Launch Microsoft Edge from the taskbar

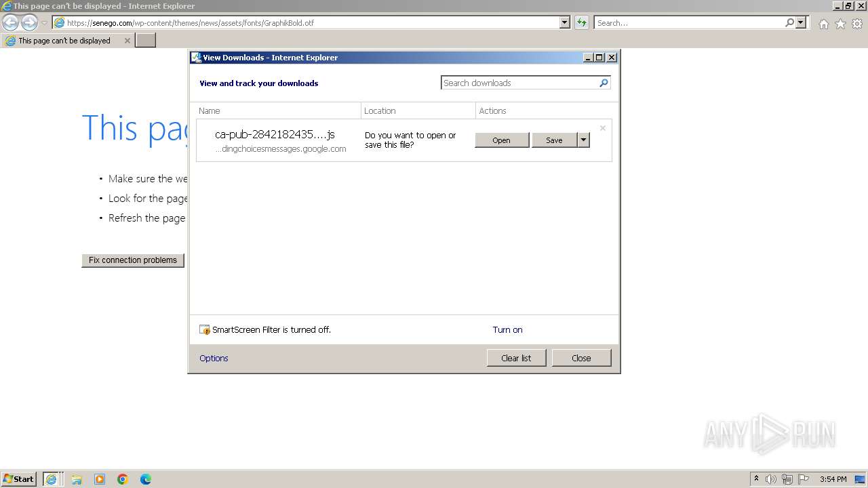click(x=146, y=479)
